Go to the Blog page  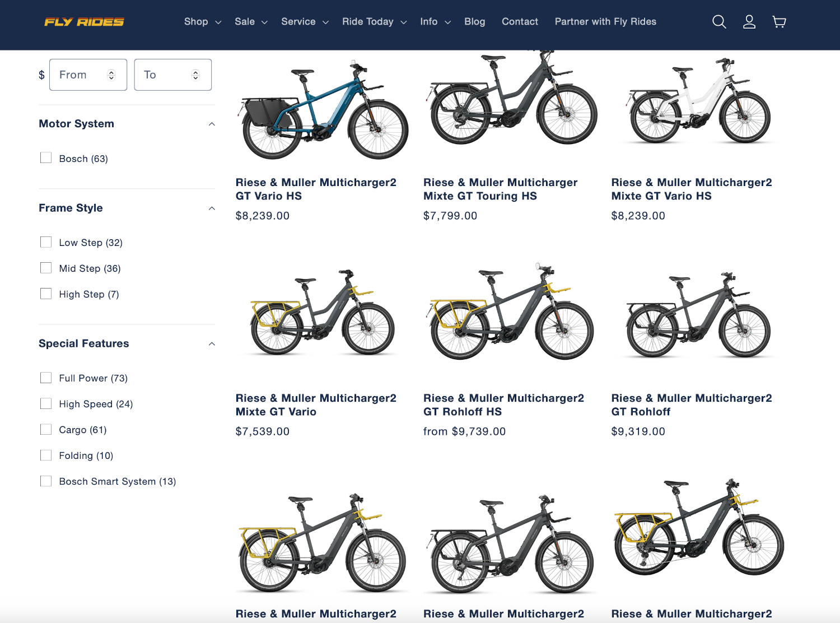[474, 22]
